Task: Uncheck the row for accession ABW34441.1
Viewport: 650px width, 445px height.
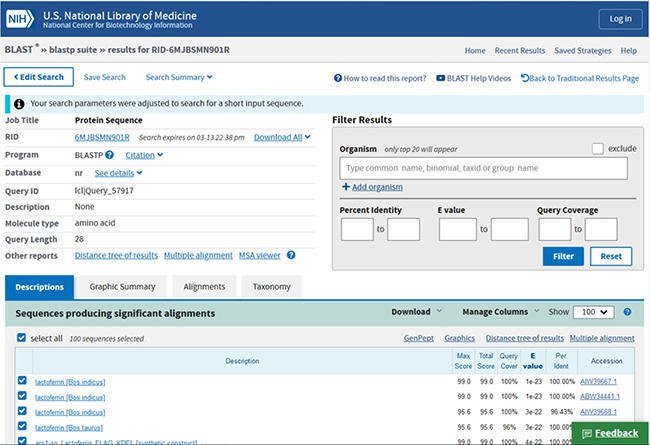Action: [x=22, y=396]
